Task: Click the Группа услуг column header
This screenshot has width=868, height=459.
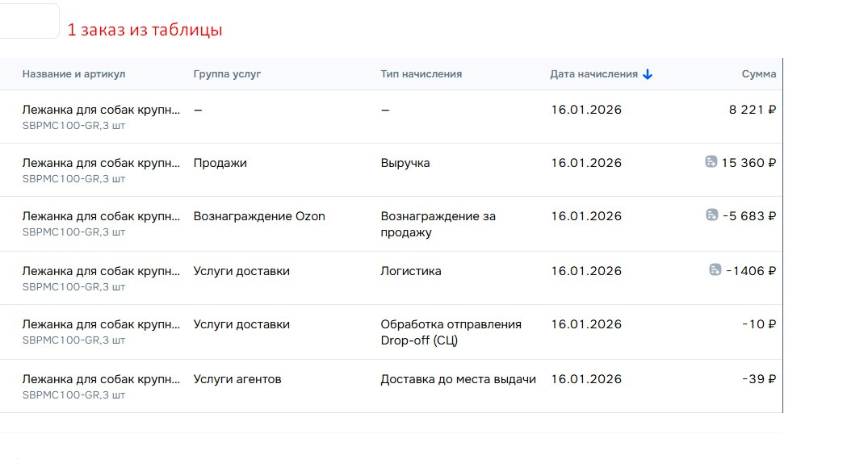Action: [x=227, y=74]
